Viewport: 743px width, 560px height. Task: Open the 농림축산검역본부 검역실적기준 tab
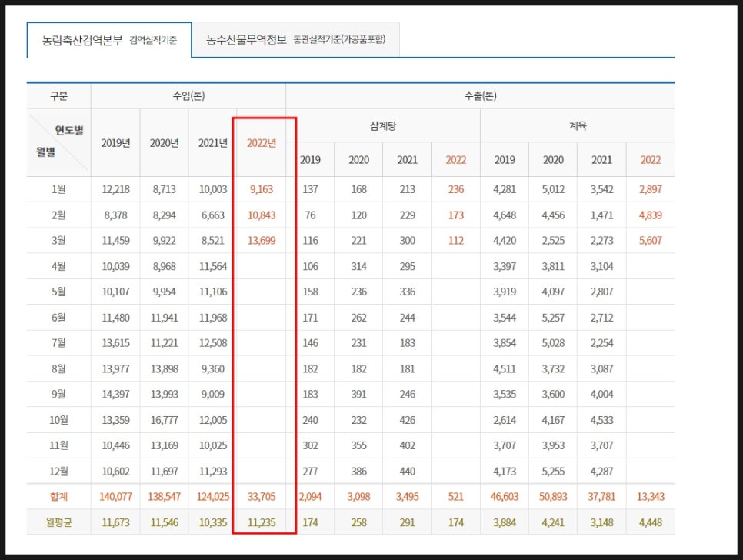click(109, 40)
